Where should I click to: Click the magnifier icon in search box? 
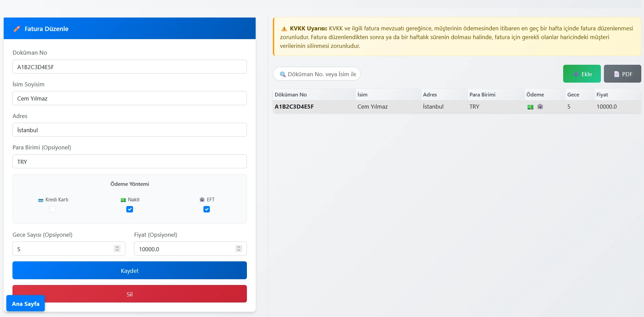pyautogui.click(x=283, y=75)
